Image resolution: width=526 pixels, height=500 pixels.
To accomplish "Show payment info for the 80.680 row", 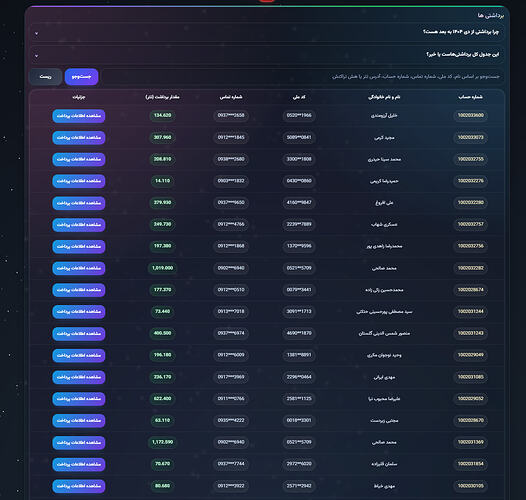I will click(79, 486).
